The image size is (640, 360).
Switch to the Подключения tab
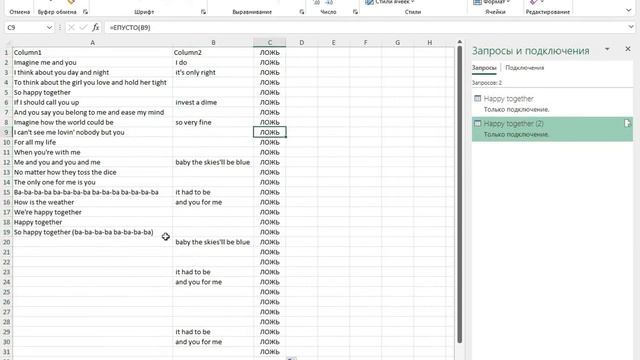(524, 68)
